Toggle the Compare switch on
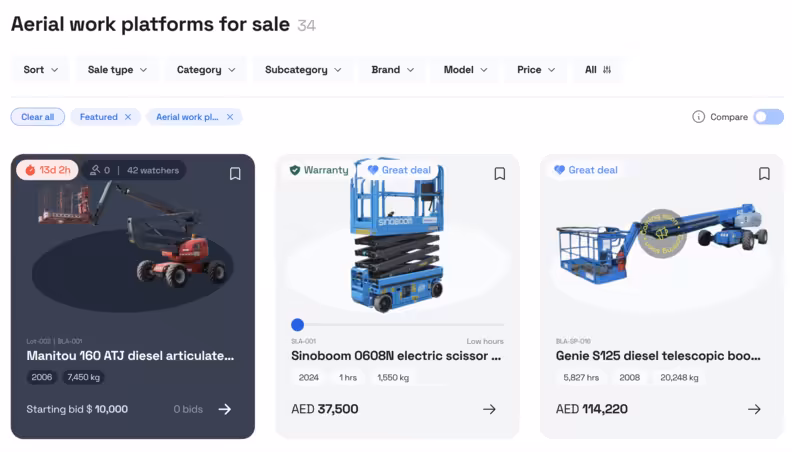 coord(768,117)
